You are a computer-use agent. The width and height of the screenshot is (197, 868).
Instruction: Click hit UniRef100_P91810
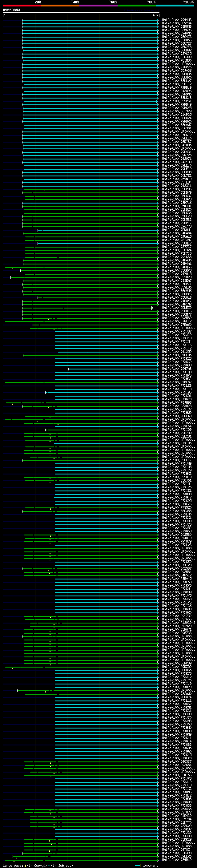[x=176, y=477]
